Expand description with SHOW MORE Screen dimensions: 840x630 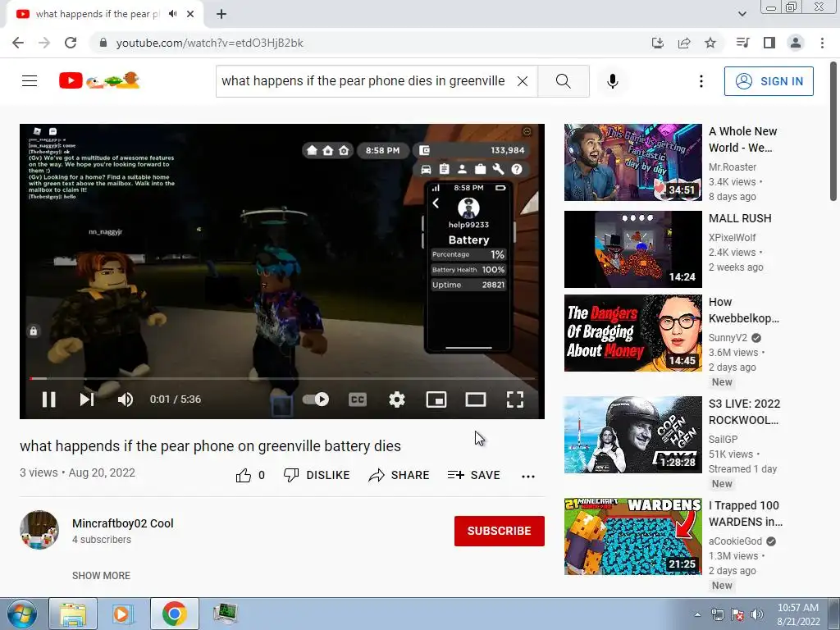(101, 575)
